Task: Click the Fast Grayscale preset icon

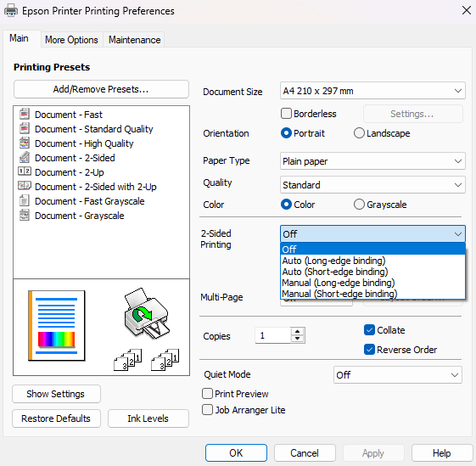Action: coord(25,200)
